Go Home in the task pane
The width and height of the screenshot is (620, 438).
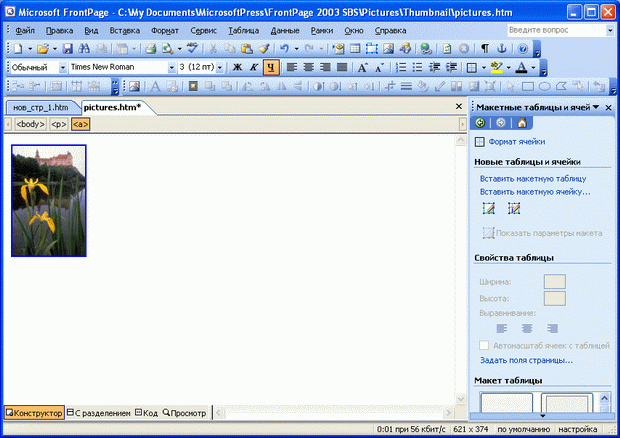click(x=522, y=123)
